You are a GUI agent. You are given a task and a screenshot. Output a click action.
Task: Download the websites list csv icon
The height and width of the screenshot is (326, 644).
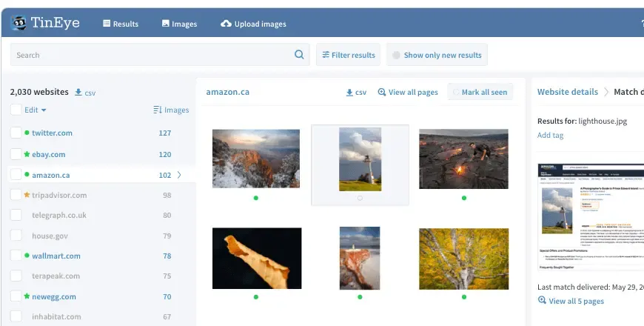78,92
